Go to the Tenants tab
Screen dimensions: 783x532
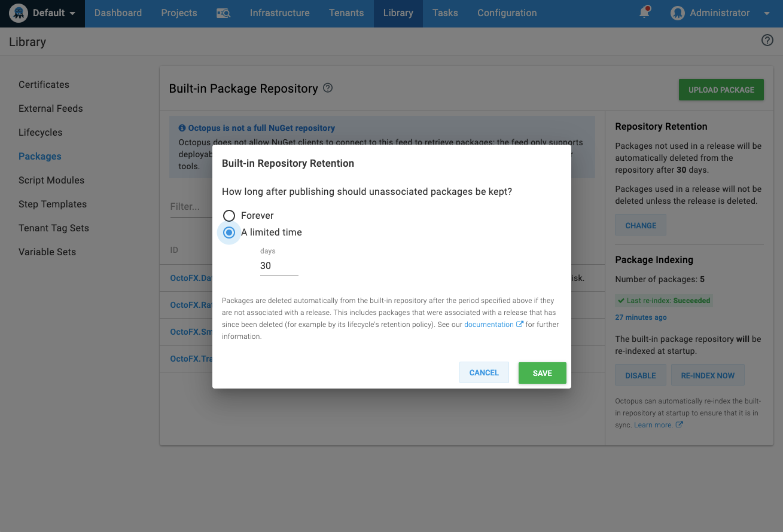[346, 13]
